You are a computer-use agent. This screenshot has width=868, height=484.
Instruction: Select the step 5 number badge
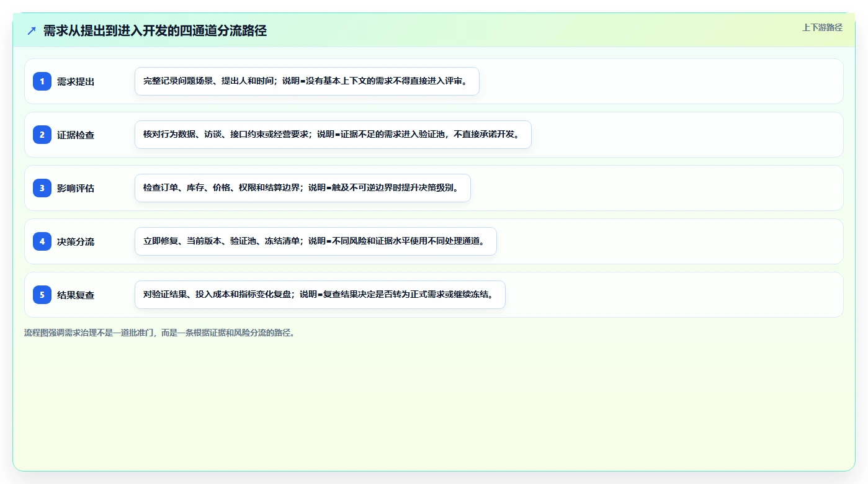click(x=42, y=295)
